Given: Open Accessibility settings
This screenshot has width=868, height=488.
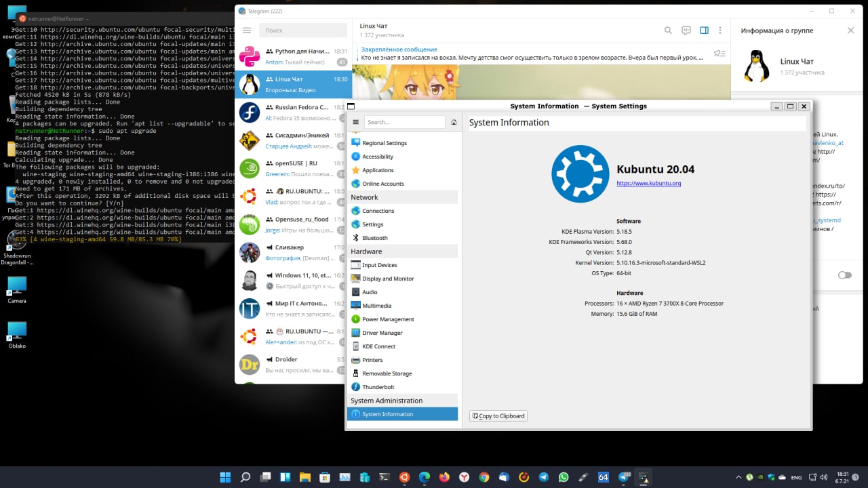Looking at the screenshot, I should coord(403,157).
